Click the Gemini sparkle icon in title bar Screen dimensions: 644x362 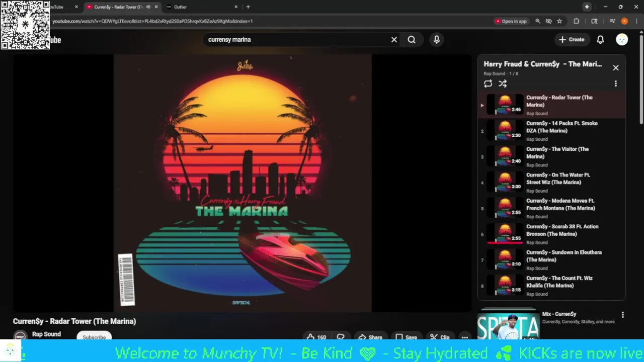(x=587, y=7)
